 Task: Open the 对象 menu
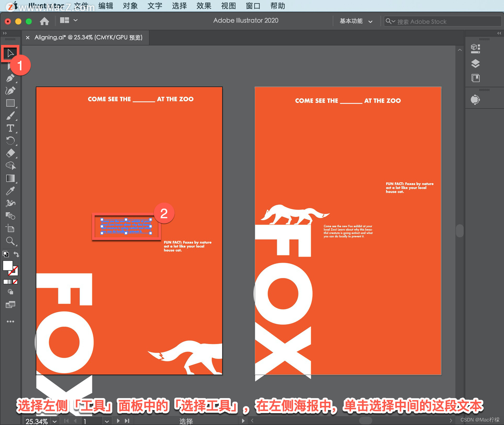pos(130,6)
